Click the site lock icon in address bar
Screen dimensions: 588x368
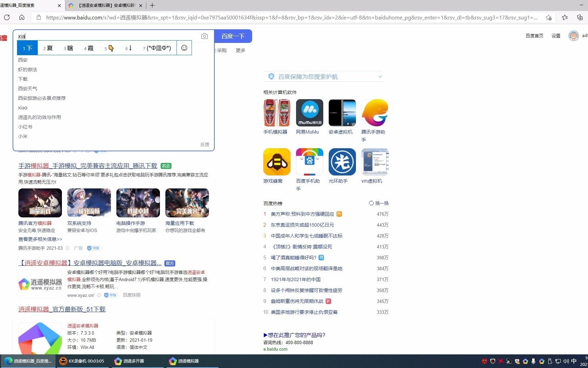(39, 17)
